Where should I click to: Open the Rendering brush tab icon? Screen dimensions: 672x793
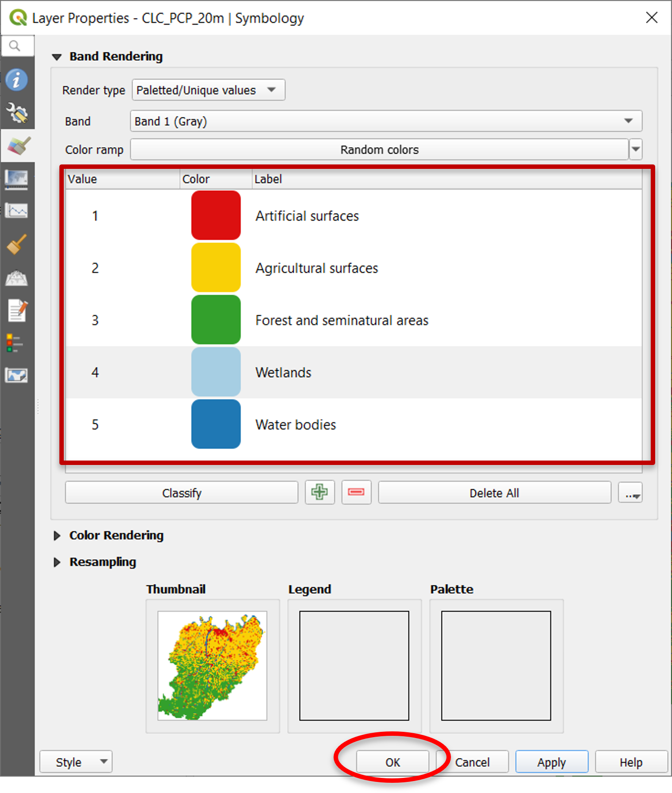point(16,244)
